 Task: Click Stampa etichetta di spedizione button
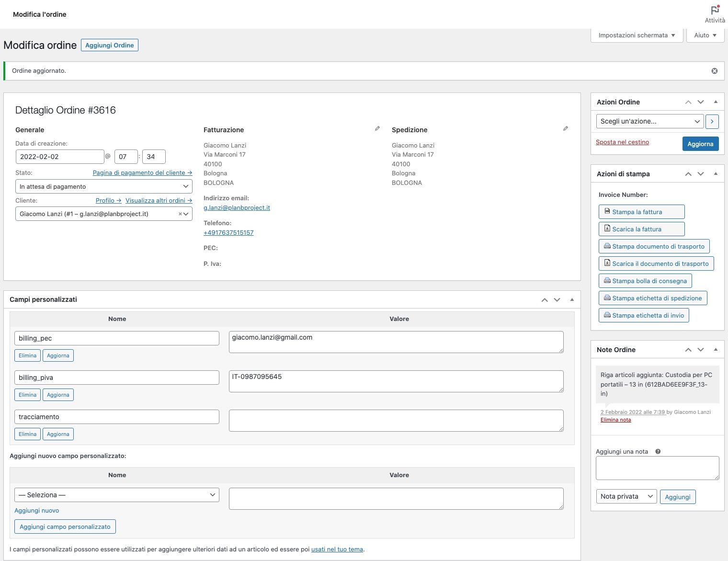[653, 298]
